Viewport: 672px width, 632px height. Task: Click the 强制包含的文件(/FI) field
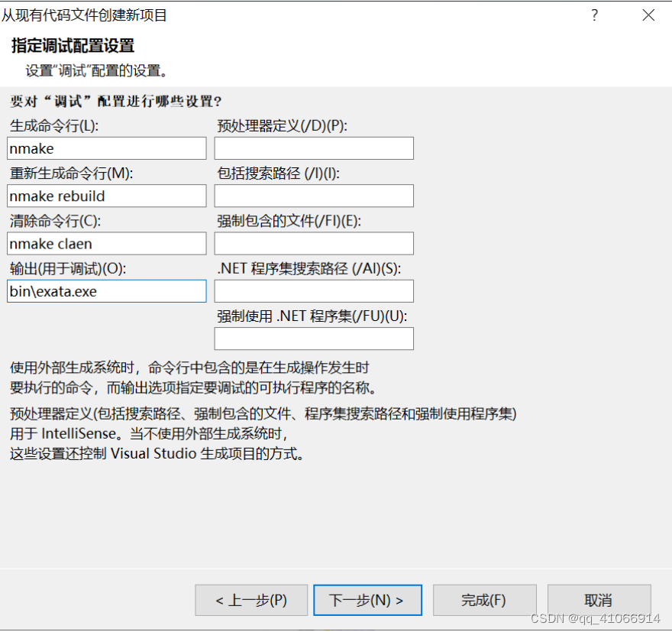314,243
